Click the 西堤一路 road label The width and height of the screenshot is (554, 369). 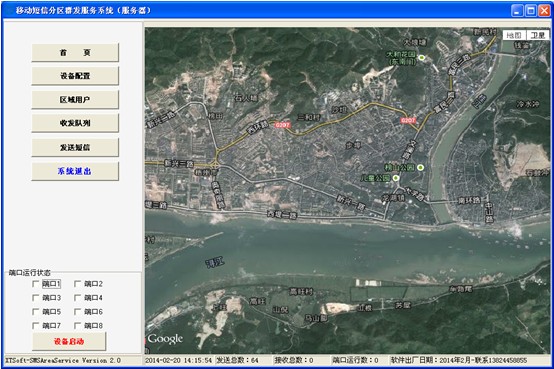[x=282, y=214]
